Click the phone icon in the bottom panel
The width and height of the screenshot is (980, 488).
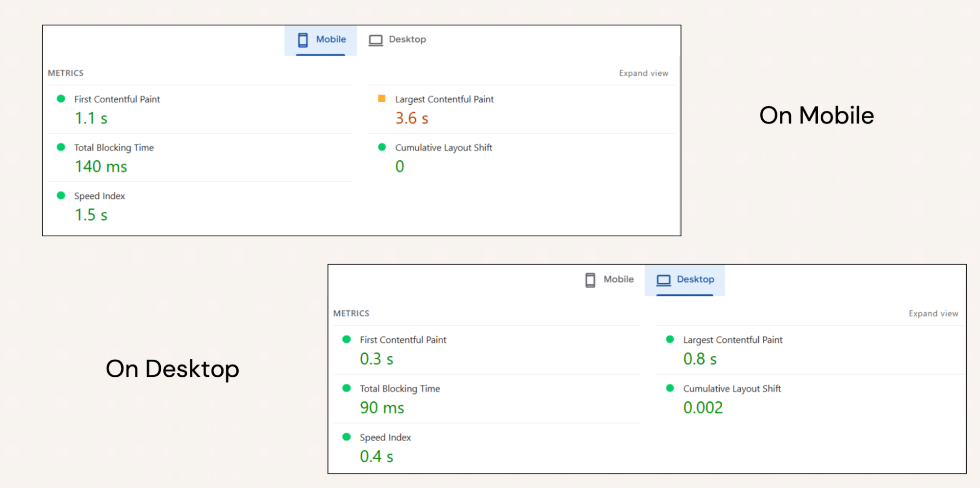click(x=590, y=280)
